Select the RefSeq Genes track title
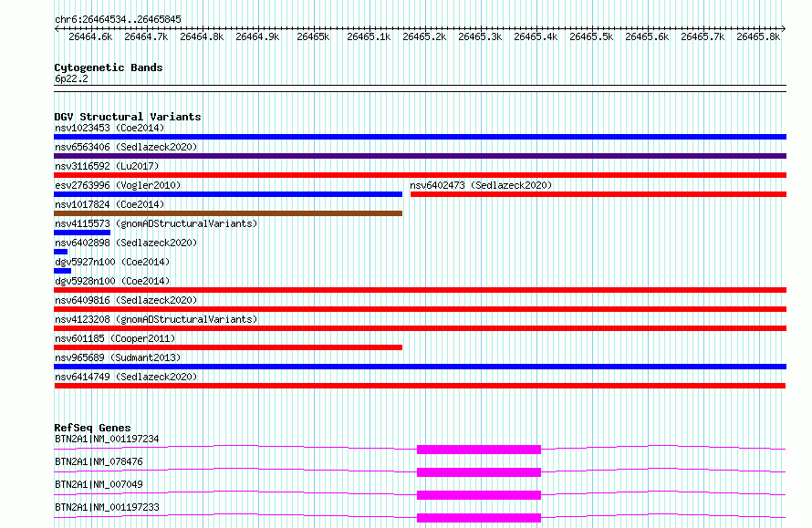 click(93, 428)
